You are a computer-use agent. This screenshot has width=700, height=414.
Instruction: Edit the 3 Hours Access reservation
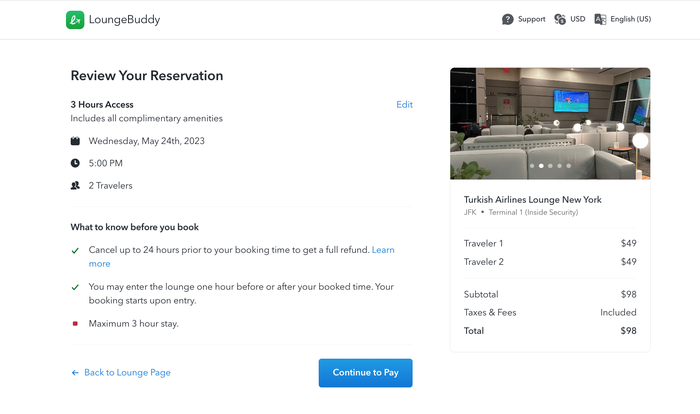404,105
